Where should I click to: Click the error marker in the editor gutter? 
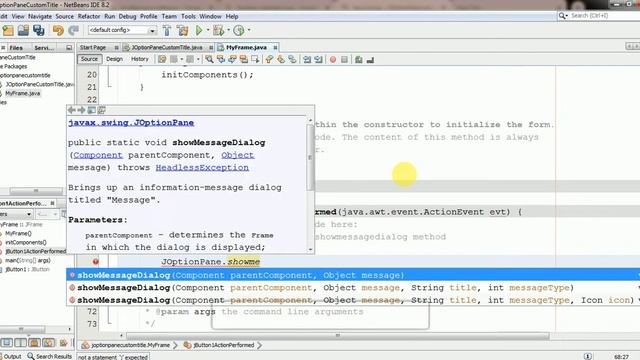(96, 262)
